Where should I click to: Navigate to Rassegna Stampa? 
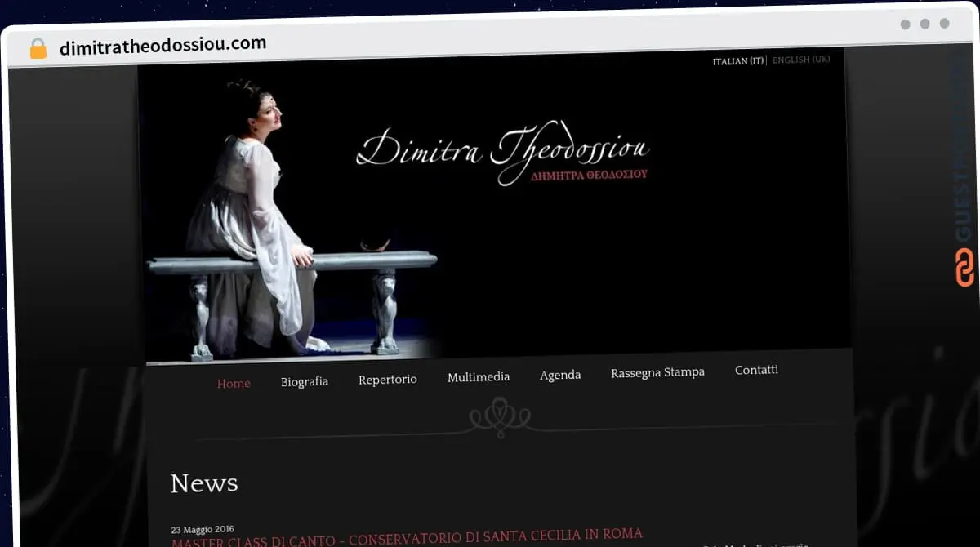point(657,372)
